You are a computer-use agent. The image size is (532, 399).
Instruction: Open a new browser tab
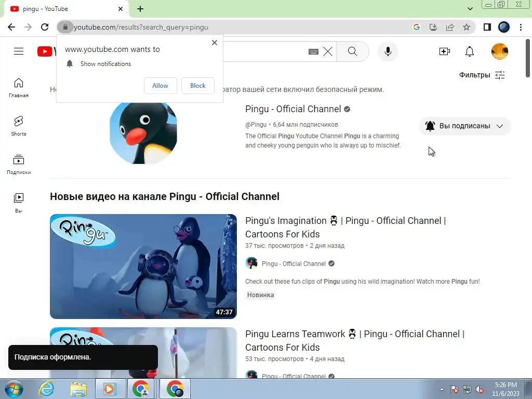point(140,9)
